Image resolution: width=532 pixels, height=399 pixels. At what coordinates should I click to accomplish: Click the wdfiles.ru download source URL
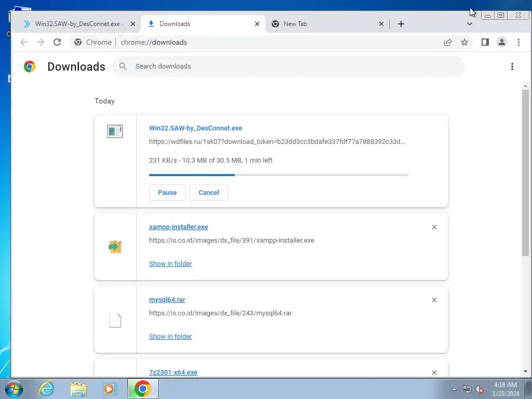point(277,141)
